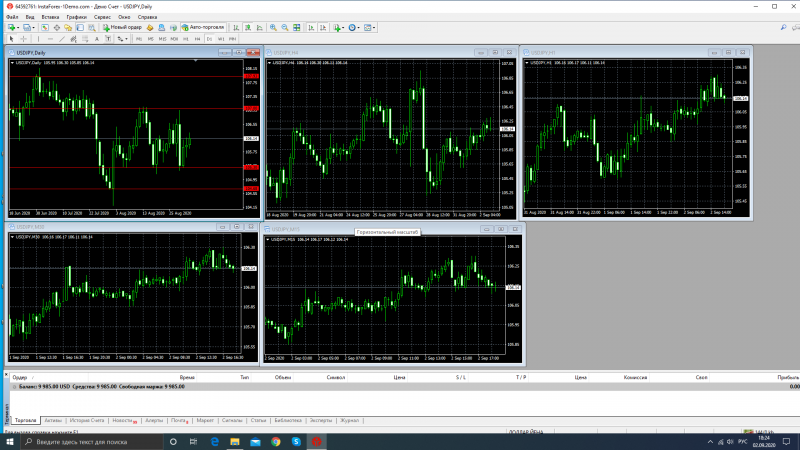Switch to the История Счета tab
Viewport: 800px width, 450px height.
tap(87, 420)
